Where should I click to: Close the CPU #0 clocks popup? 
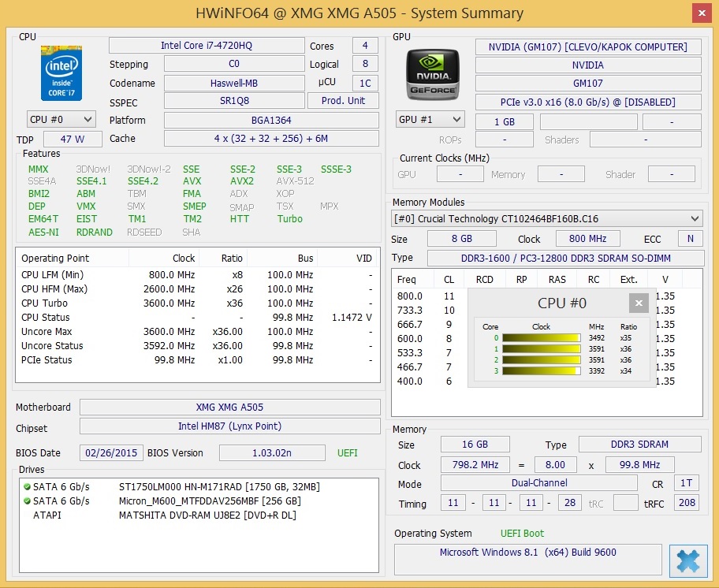tap(639, 303)
